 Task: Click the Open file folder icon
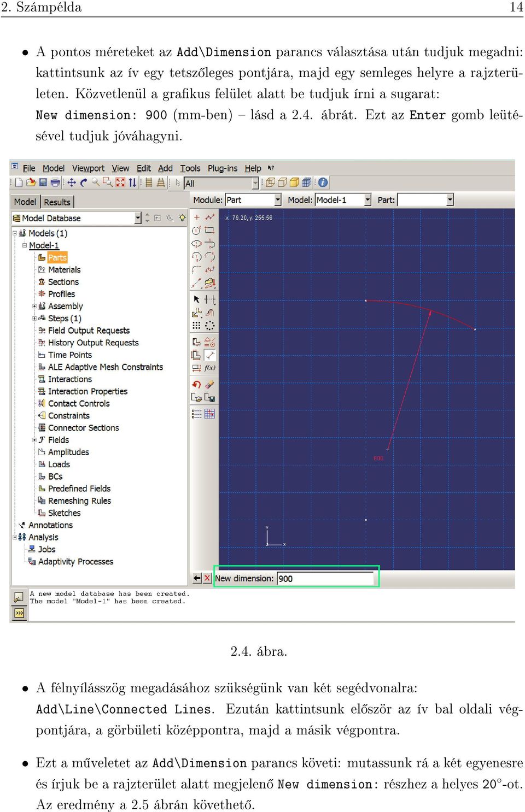pos(31,183)
